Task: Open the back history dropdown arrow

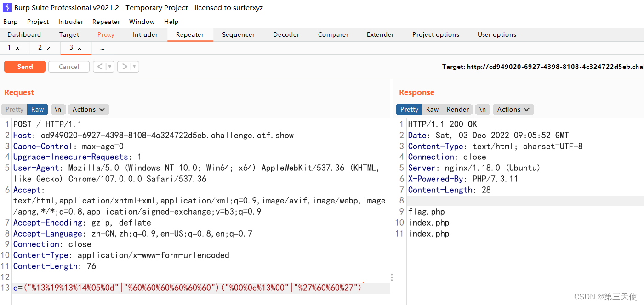Action: [110, 67]
